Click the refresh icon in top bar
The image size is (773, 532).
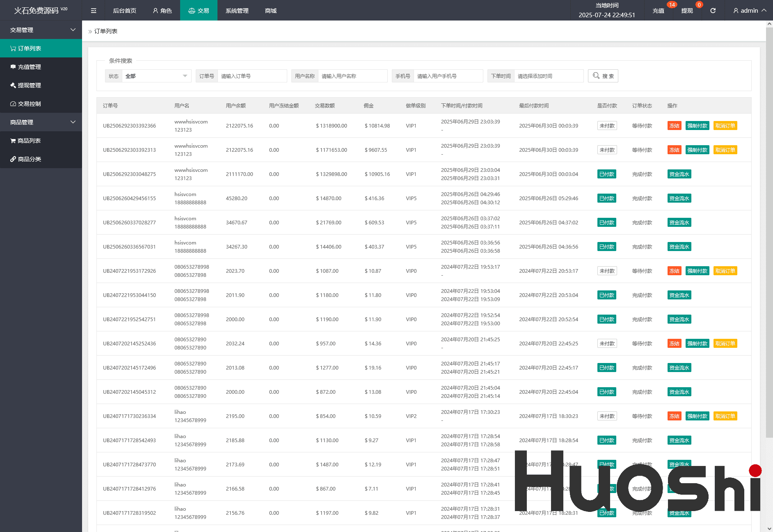(713, 11)
